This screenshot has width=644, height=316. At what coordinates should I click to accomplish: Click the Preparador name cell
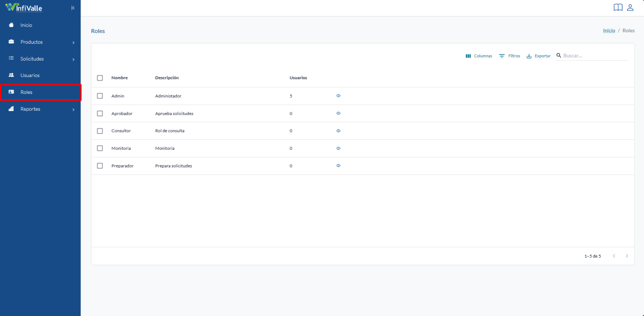[x=123, y=166]
